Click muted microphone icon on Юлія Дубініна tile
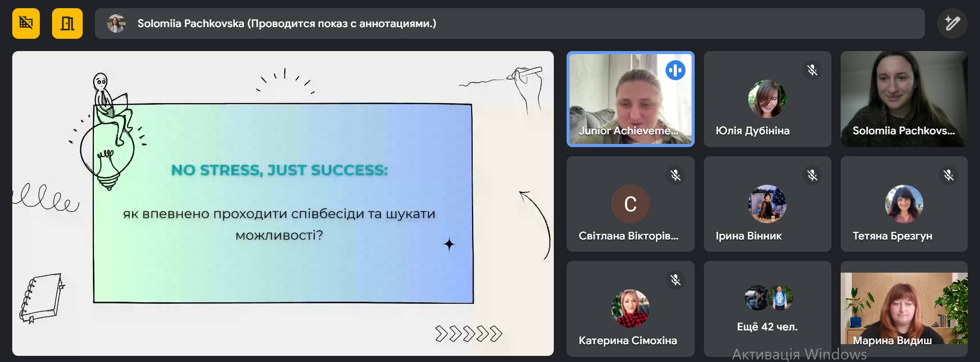The image size is (980, 362). coord(812,70)
